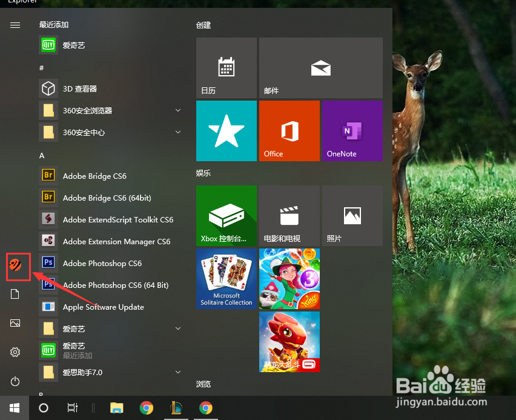Click the # section letter header
516x420 pixels.
[x=41, y=68]
